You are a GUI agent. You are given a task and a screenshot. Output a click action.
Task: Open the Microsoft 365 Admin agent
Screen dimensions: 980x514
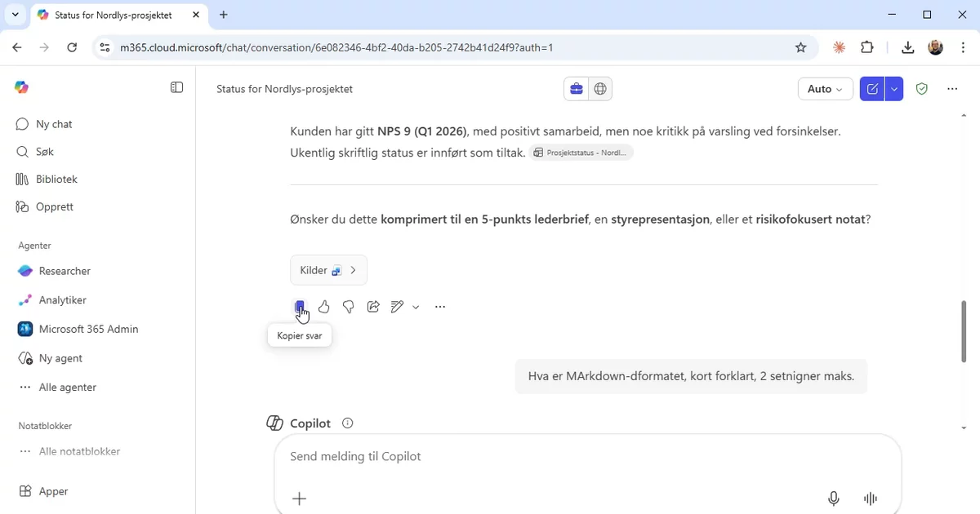click(98, 329)
